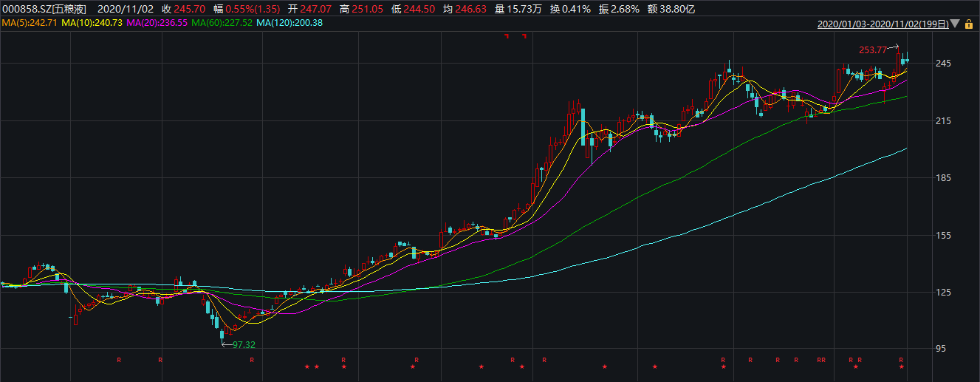
Task: Click the closing price 245.70
Action: [189, 10]
